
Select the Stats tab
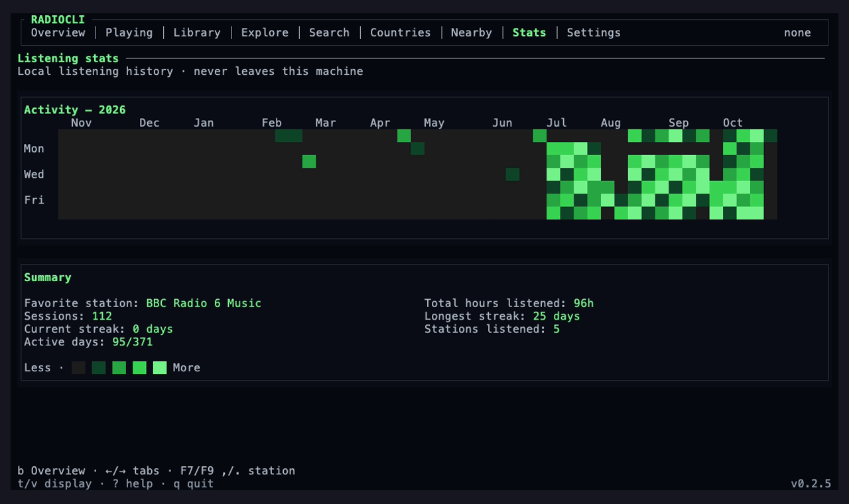click(x=529, y=32)
